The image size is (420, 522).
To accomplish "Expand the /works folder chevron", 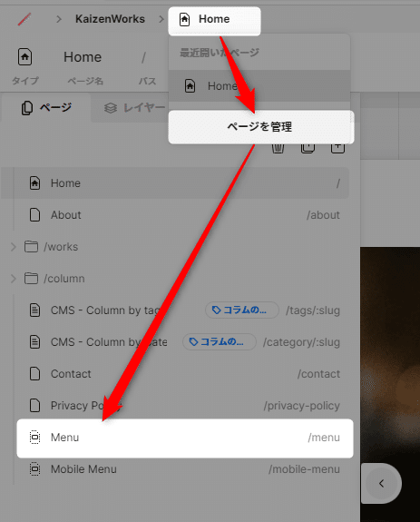I will 14,247.
